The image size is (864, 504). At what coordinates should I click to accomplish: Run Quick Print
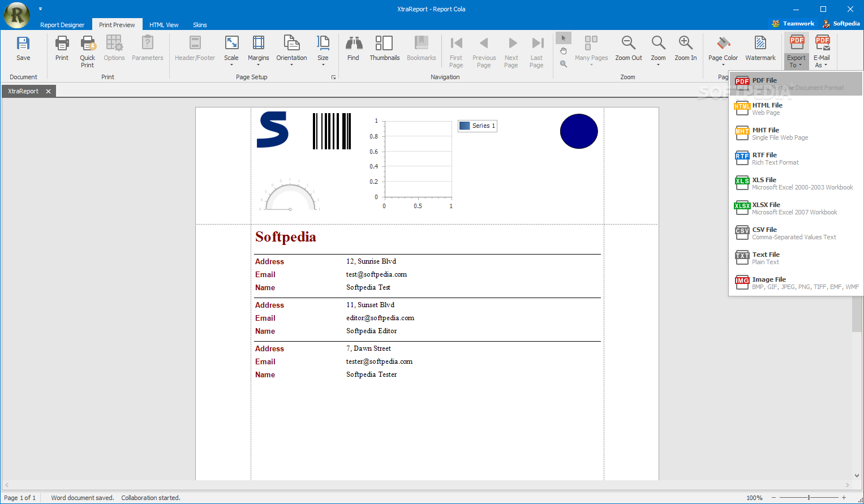tap(88, 52)
